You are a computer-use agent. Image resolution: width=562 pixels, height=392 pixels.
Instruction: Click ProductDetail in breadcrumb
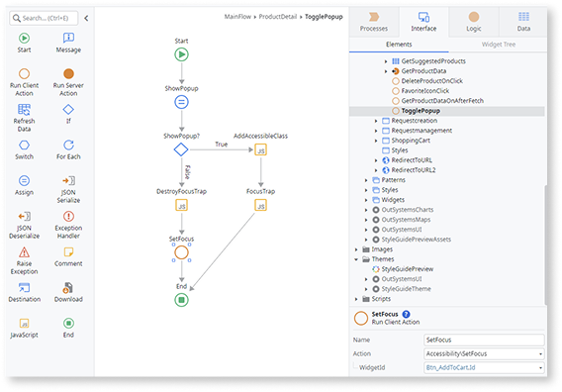(x=278, y=17)
